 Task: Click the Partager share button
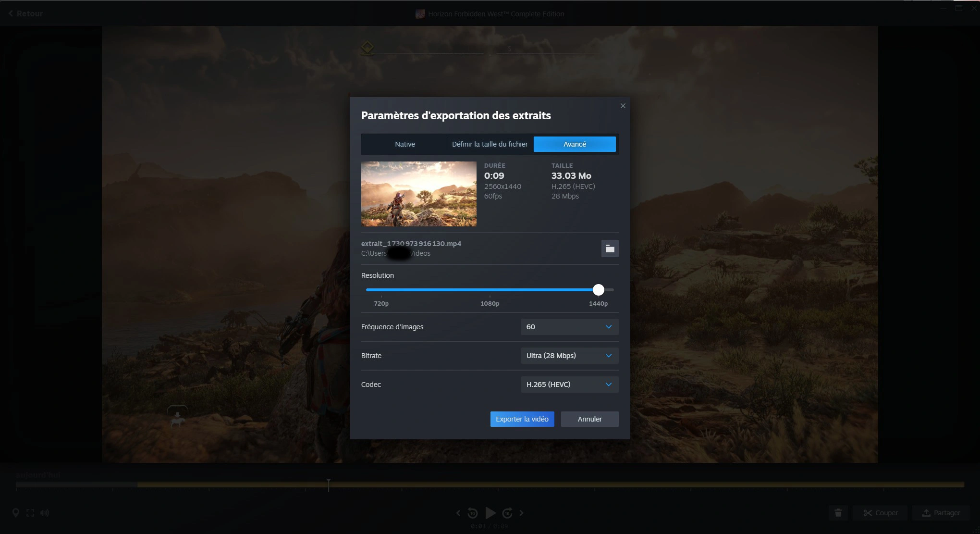coord(941,513)
